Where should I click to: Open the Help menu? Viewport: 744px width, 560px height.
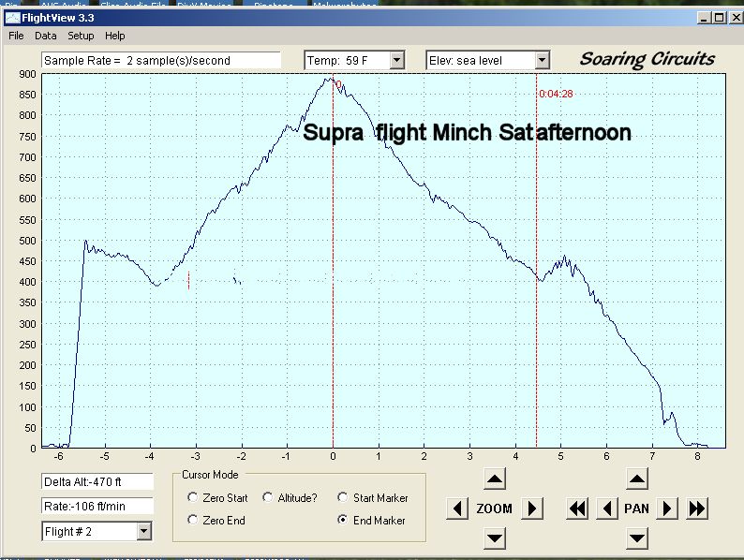coord(115,36)
